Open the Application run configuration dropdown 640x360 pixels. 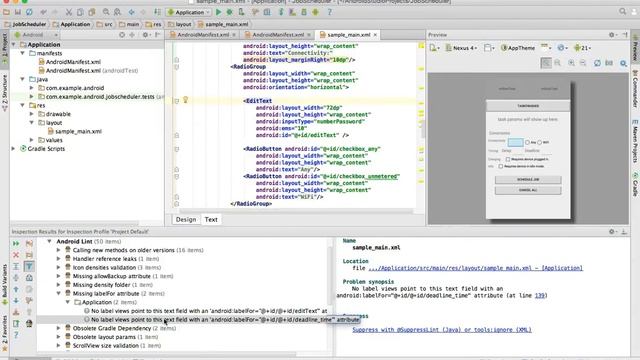(x=189, y=12)
